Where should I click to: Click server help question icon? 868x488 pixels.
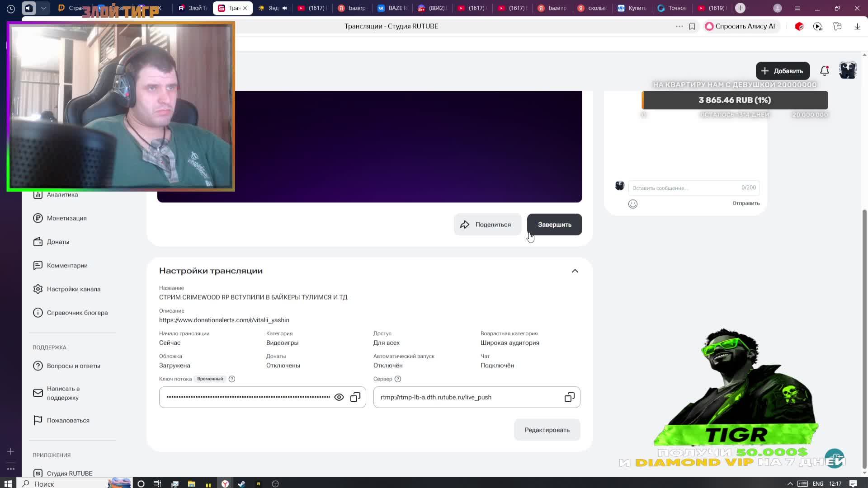click(398, 379)
